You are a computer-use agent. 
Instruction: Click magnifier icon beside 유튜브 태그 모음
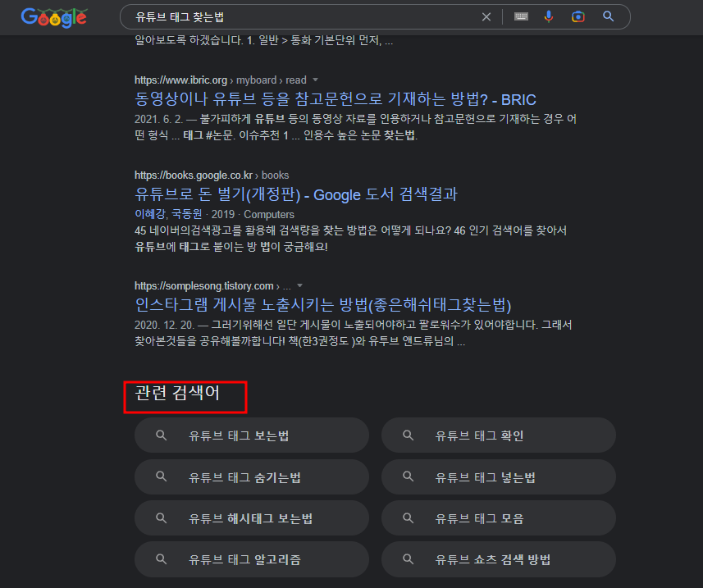coord(408,517)
